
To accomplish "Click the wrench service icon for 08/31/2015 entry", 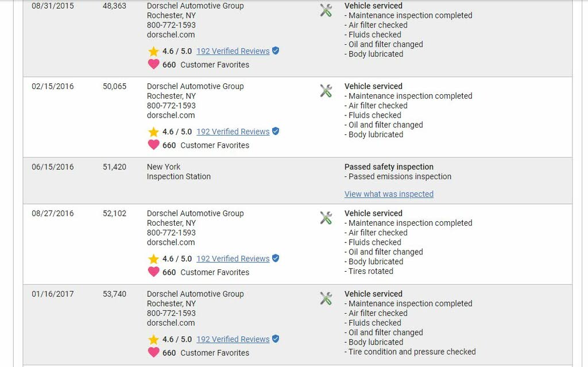I will point(326,10).
